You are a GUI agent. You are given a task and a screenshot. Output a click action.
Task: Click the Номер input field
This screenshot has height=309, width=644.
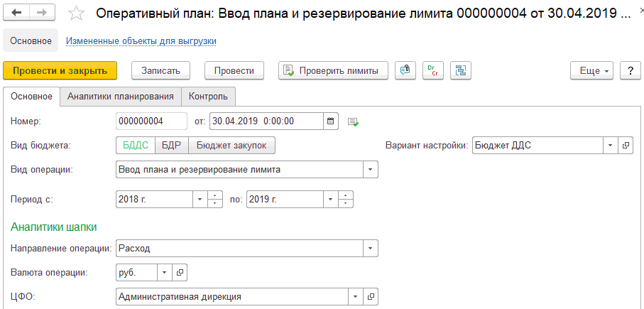point(151,121)
